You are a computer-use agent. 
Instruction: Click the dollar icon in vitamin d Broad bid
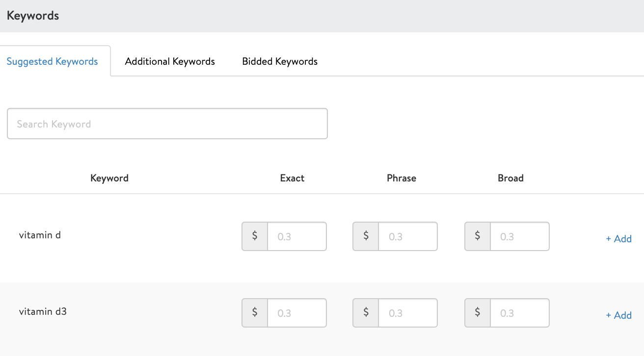478,236
